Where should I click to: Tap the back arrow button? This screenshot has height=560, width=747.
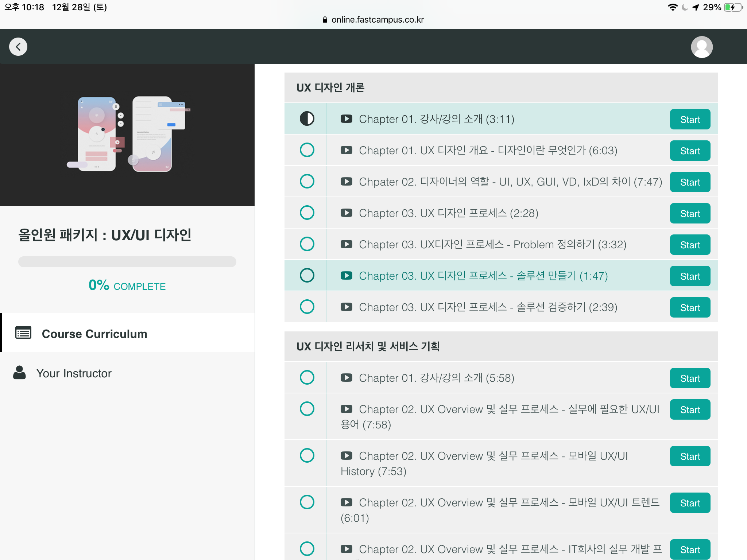[18, 47]
